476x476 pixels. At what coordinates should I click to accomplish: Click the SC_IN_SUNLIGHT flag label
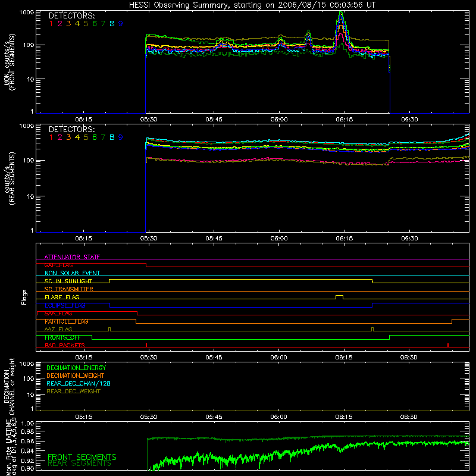[x=68, y=281]
